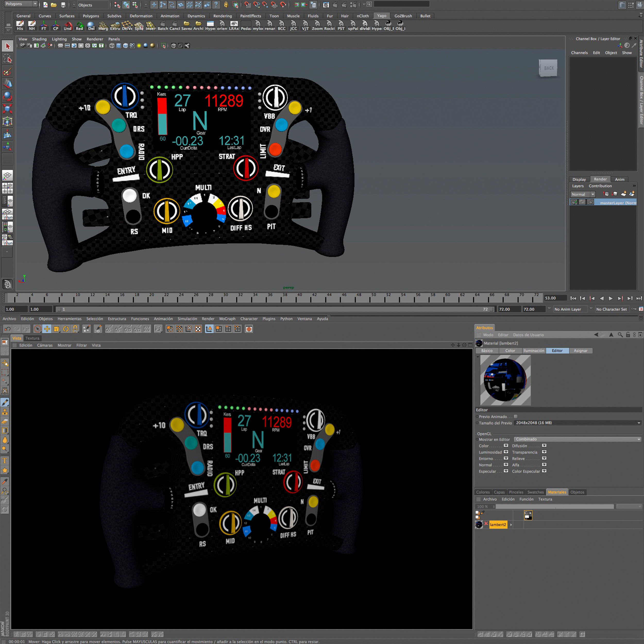Open the Shading viewport menu
The width and height of the screenshot is (644, 644).
click(x=39, y=39)
